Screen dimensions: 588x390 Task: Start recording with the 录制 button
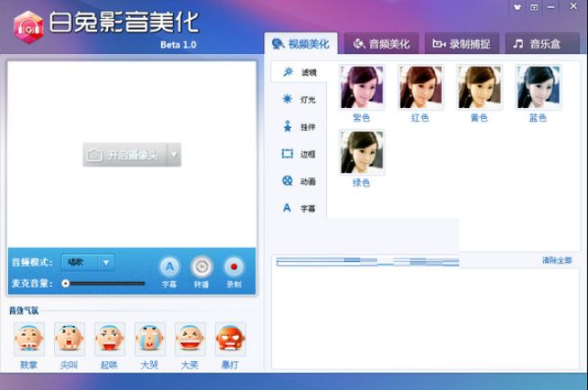click(234, 267)
